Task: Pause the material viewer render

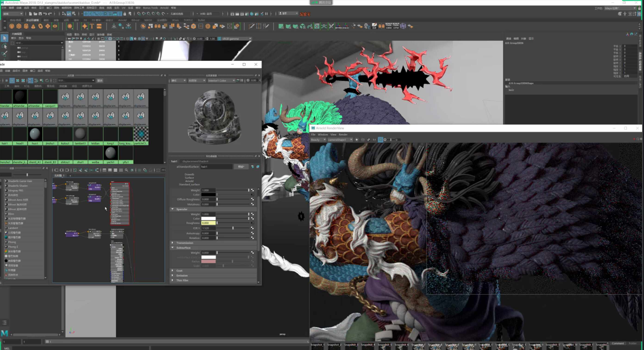Action: pos(242,80)
